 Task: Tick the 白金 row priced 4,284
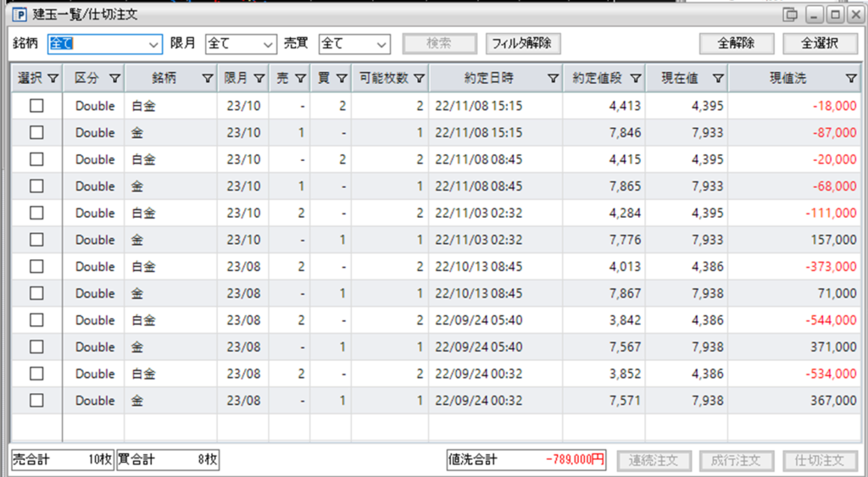(x=36, y=213)
